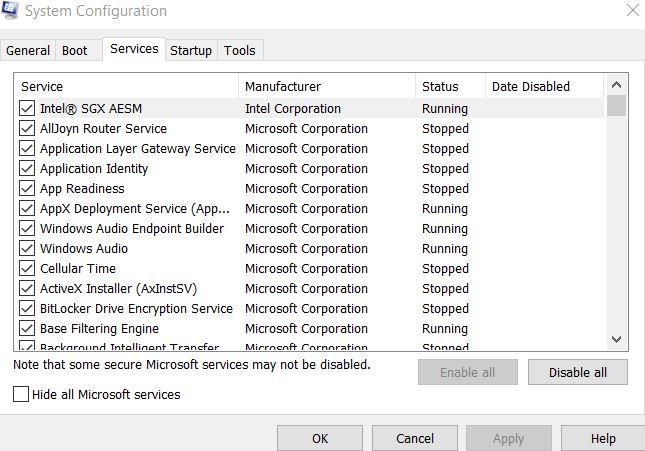Open Help for System Configuration
645x451 pixels.
tap(603, 438)
